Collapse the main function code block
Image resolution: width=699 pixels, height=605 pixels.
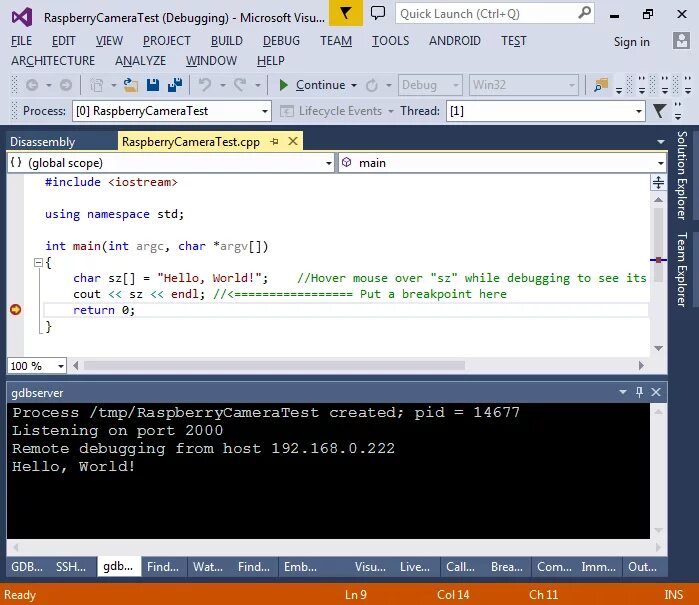coord(38,263)
